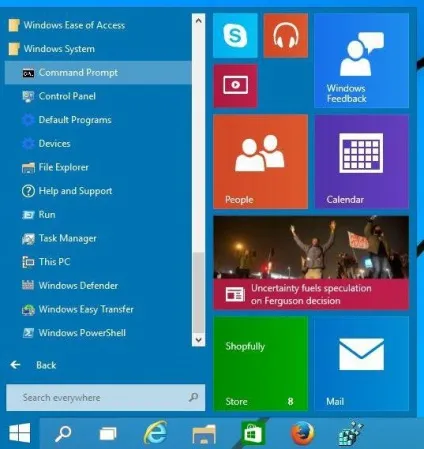Open This PC
Image resolution: width=424 pixels, height=449 pixels.
[98, 262]
